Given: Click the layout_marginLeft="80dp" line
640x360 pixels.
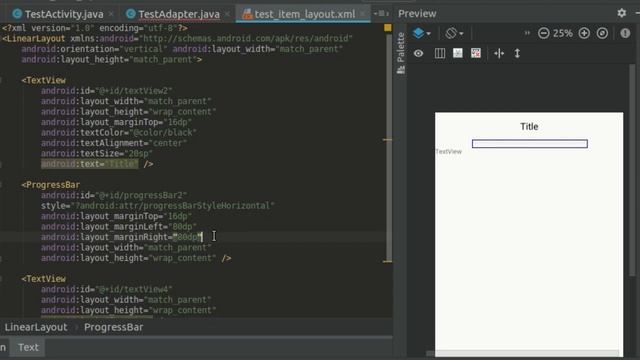Looking at the screenshot, I should click(x=119, y=227).
